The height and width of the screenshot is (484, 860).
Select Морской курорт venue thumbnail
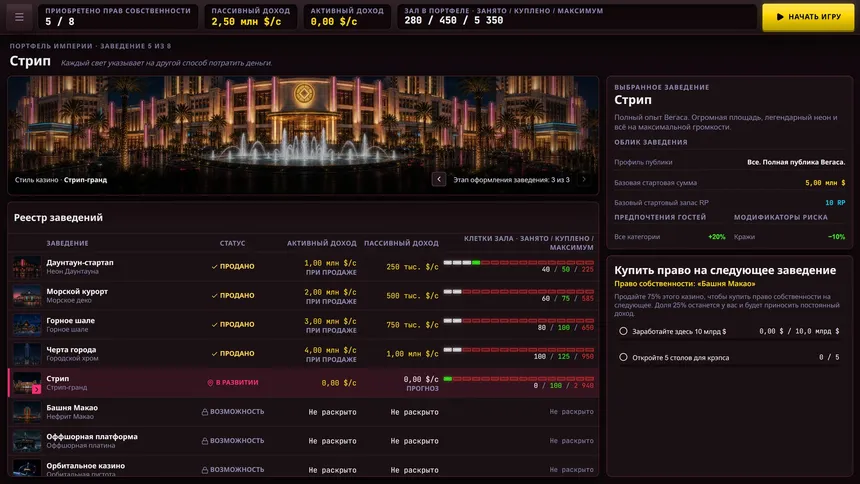point(27,296)
